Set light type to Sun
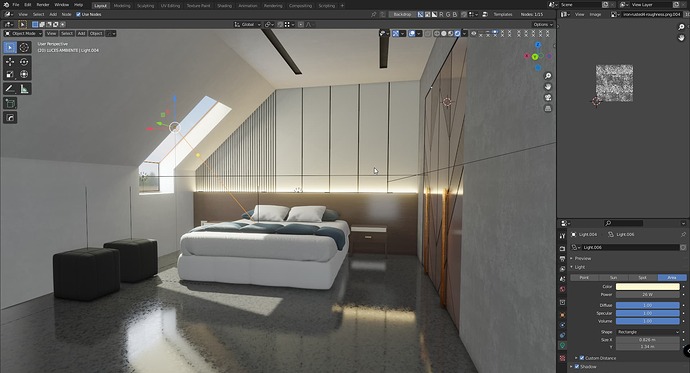This screenshot has height=373, width=690. click(613, 278)
